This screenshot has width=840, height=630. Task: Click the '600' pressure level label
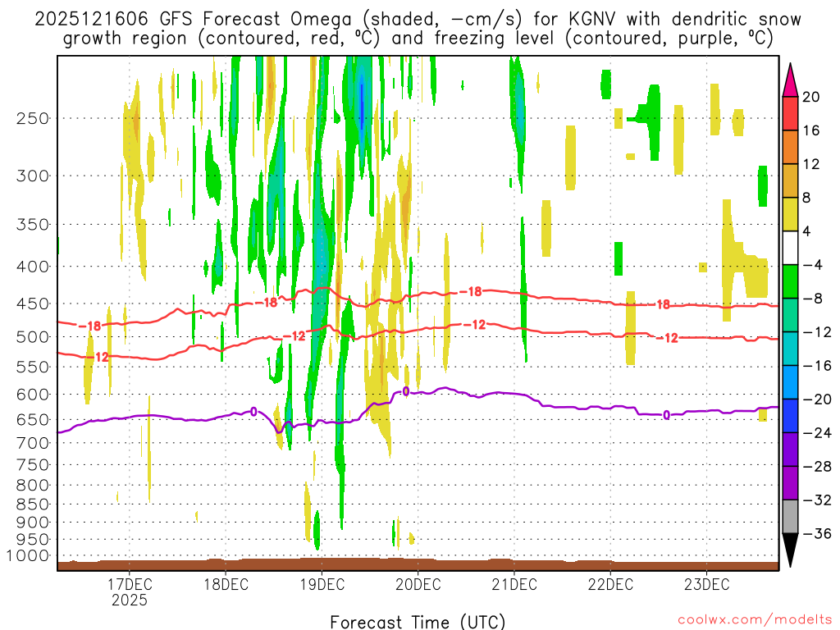click(33, 395)
